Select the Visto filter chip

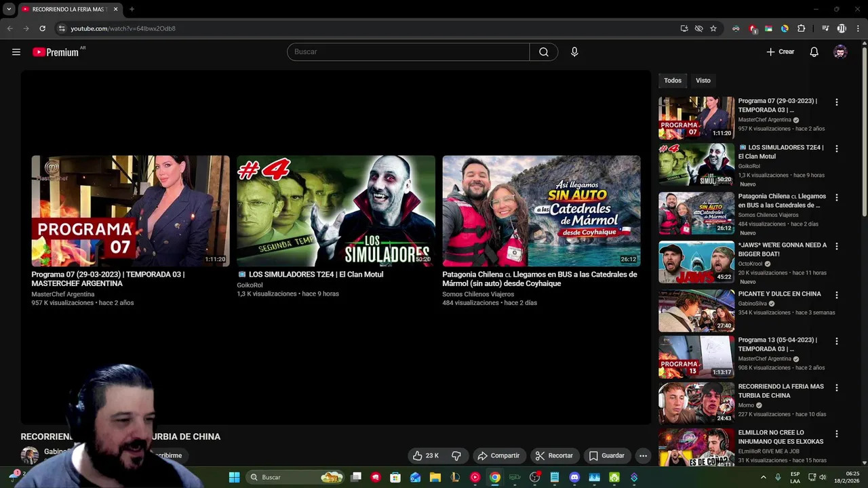click(x=703, y=81)
